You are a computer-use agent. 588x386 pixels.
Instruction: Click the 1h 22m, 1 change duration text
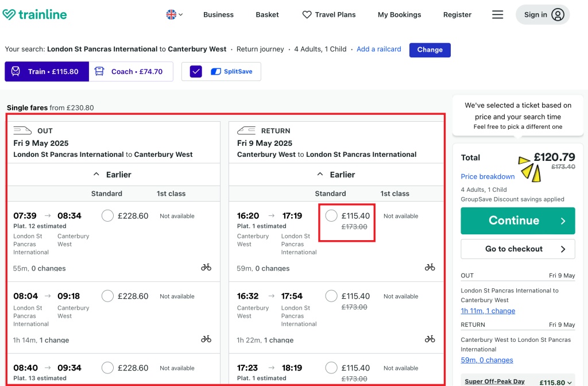click(265, 340)
